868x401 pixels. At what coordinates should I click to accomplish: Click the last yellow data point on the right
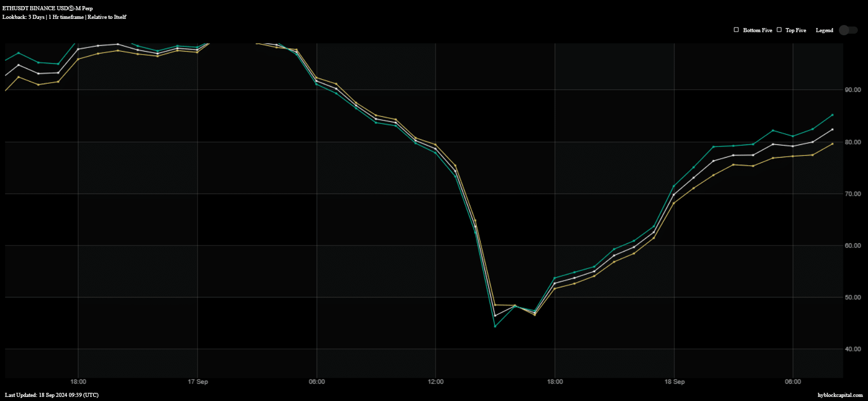(832, 144)
